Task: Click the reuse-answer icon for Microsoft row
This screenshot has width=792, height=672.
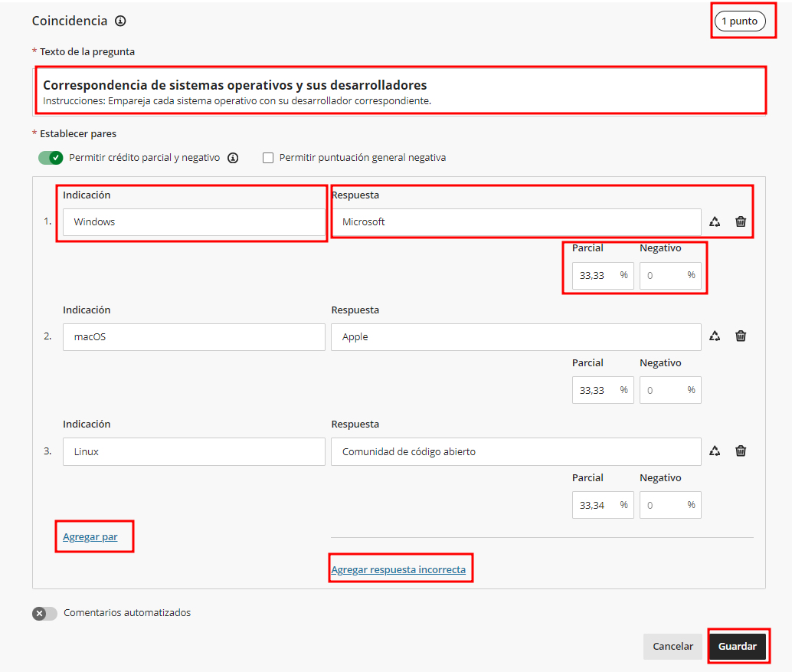Action: pos(715,221)
